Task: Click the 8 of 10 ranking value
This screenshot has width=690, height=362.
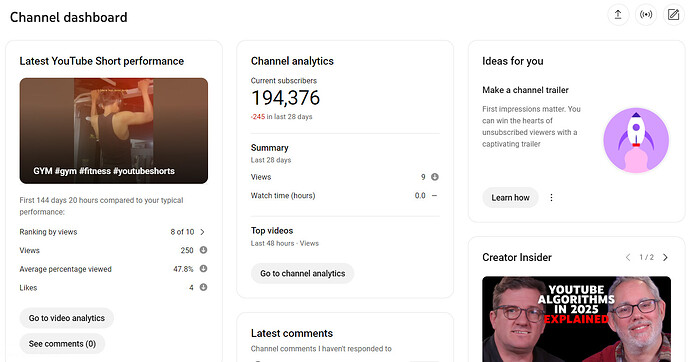Action: click(182, 232)
